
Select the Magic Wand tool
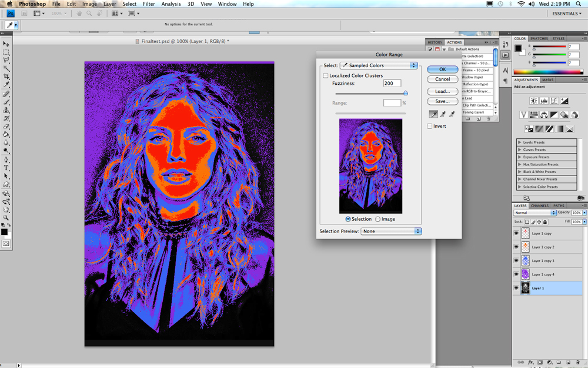point(6,68)
